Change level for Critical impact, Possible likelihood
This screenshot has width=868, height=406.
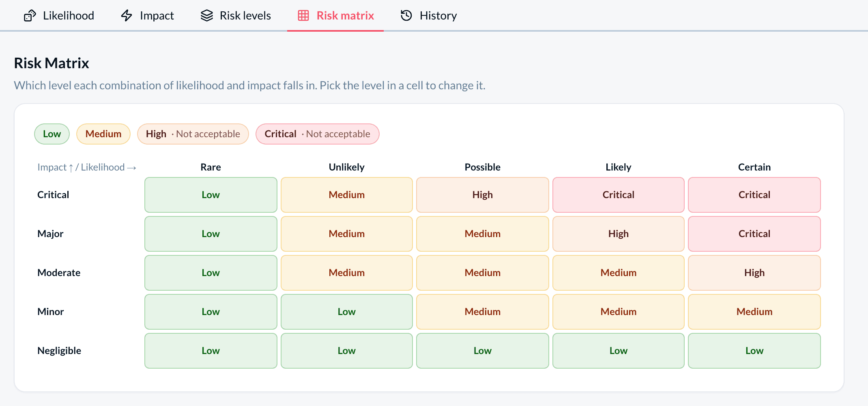coord(483,195)
